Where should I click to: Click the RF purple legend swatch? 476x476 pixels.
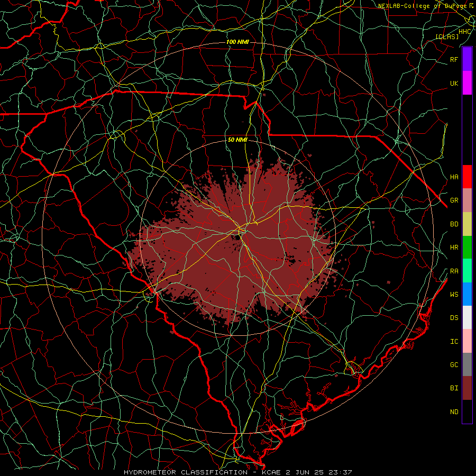point(467,59)
